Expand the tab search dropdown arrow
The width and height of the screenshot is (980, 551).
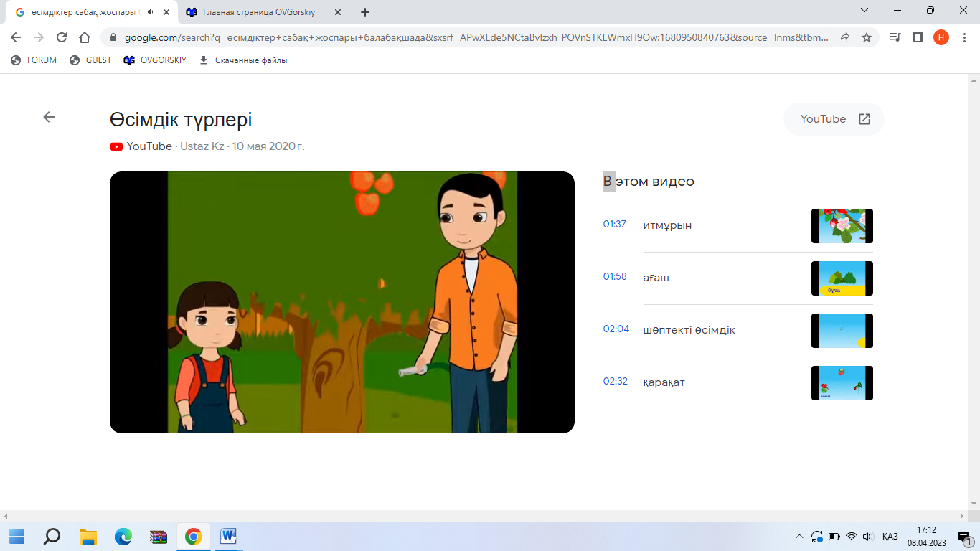coord(864,11)
